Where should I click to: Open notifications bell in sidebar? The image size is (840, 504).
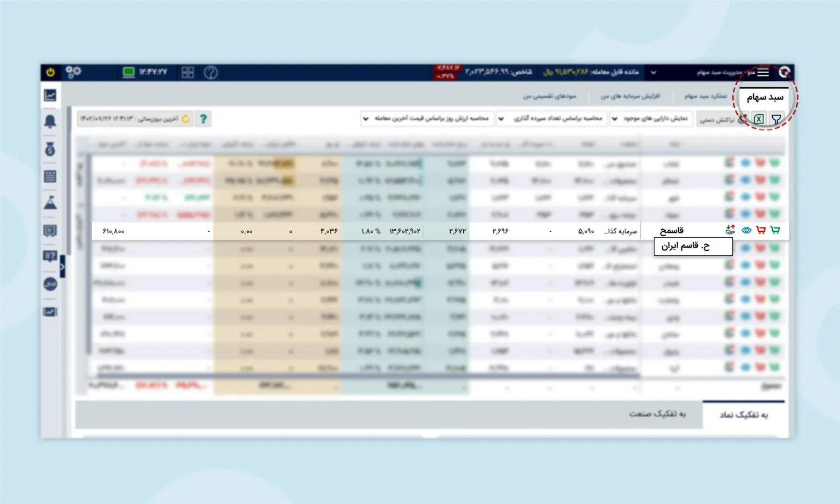(x=50, y=121)
